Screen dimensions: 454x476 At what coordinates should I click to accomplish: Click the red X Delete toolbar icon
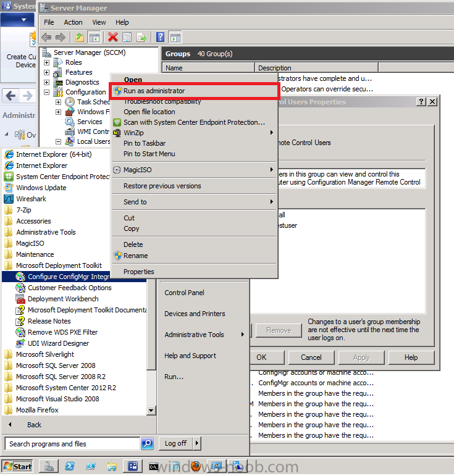pyautogui.click(x=112, y=37)
